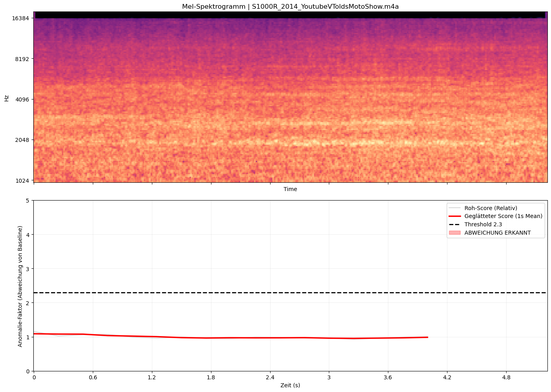This screenshot has width=551, height=392.
Task: Click the 'ABWEICHUNG ERKANNT' legend text
Action: click(497, 233)
